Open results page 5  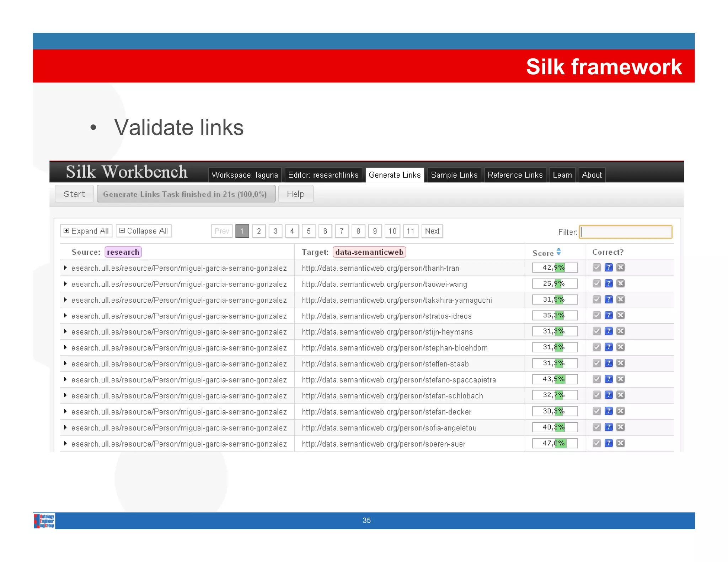[309, 231]
